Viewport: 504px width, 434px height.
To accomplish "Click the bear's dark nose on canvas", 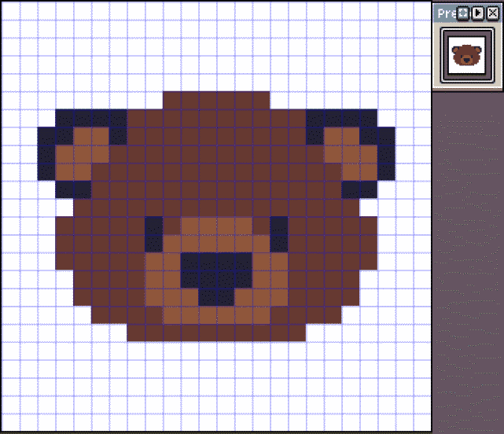I will (x=216, y=279).
